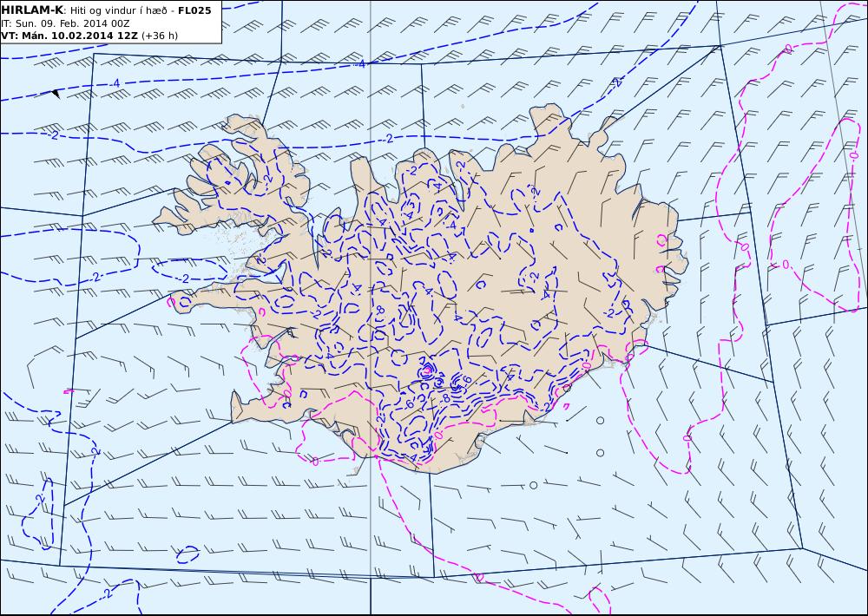Select the FL025 flight level label
The width and height of the screenshot is (868, 616).
194,10
